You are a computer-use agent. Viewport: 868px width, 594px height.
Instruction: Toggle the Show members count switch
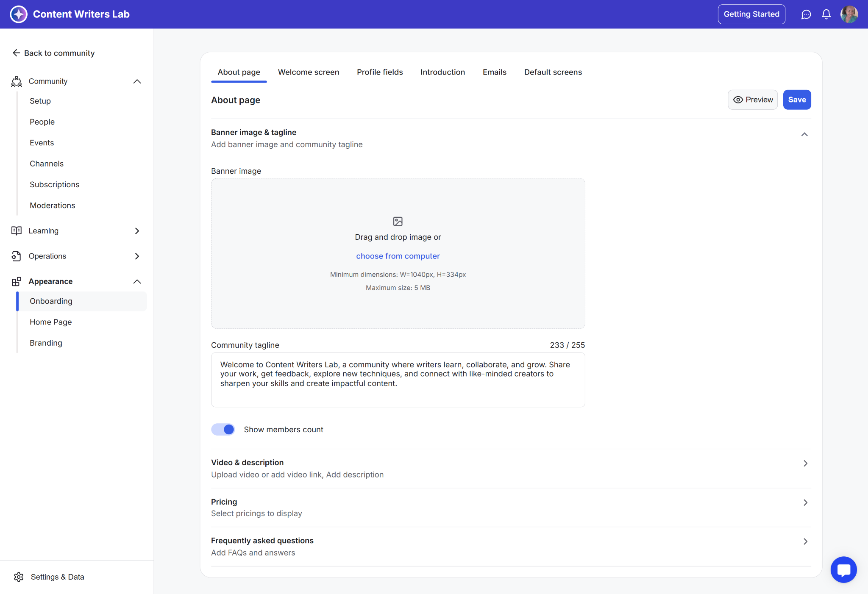point(223,429)
